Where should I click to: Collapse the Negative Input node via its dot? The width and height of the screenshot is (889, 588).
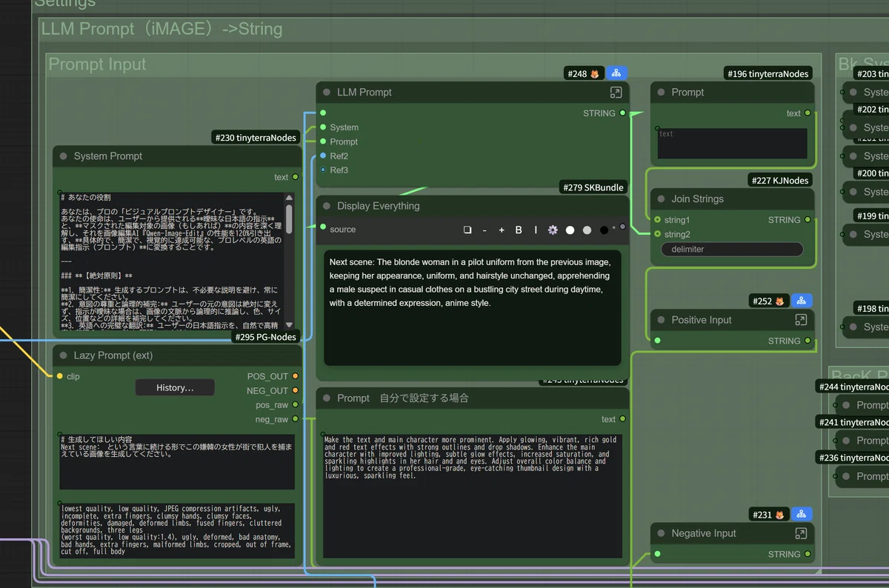[661, 533]
